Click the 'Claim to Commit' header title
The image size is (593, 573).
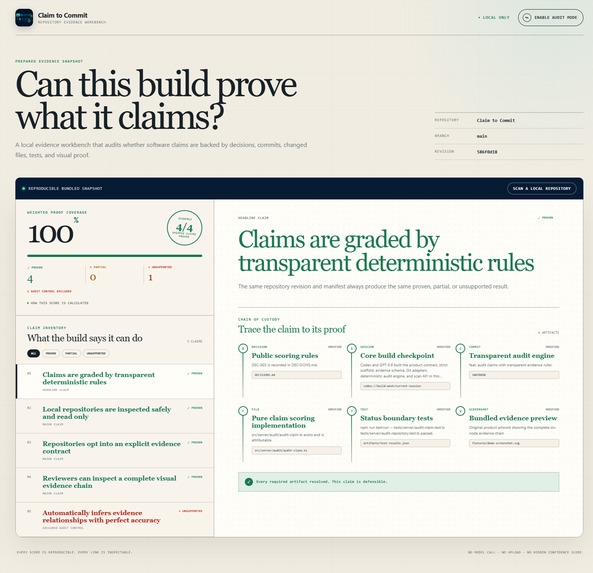pos(63,15)
